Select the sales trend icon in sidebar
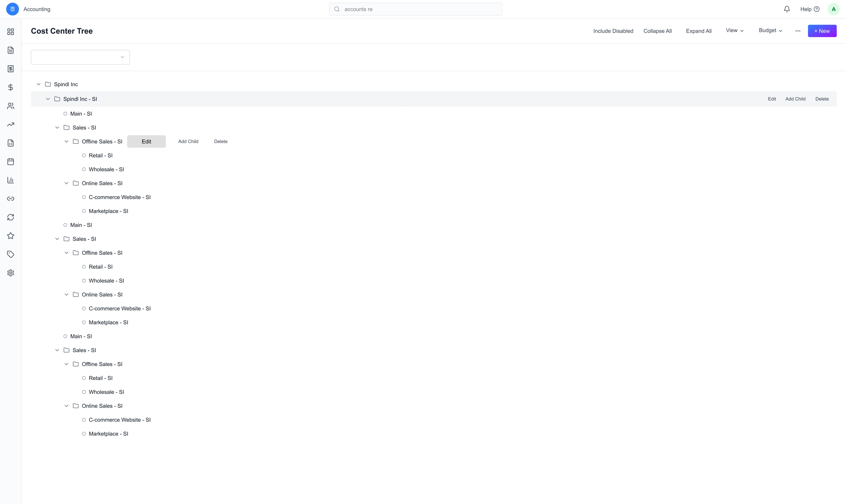 click(11, 124)
